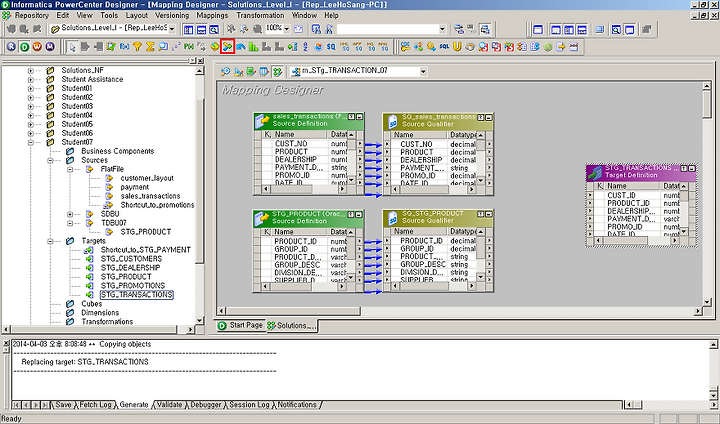720x424 pixels.
Task: Open the Repository Manager (R) tool
Action: (11, 46)
